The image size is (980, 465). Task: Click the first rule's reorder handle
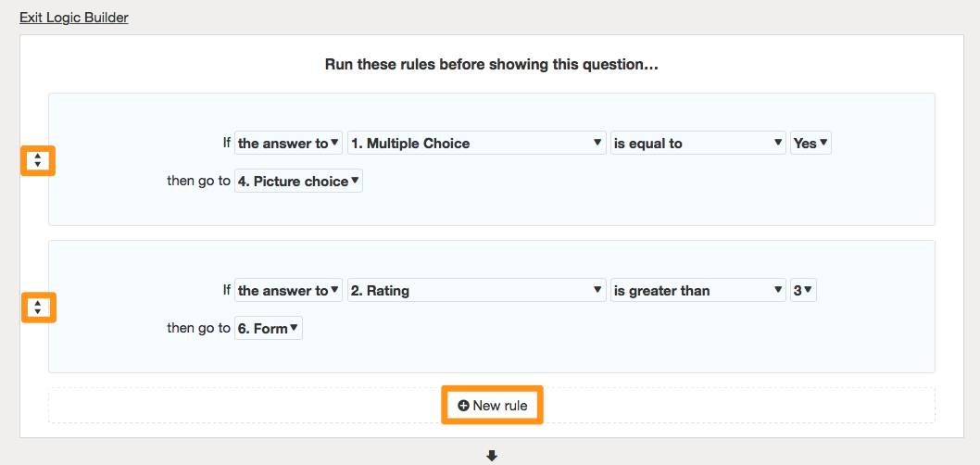(37, 160)
